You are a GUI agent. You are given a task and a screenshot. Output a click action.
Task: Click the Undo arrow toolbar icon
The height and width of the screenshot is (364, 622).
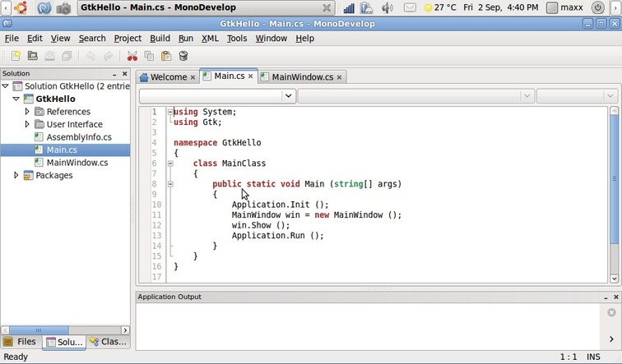coord(91,56)
